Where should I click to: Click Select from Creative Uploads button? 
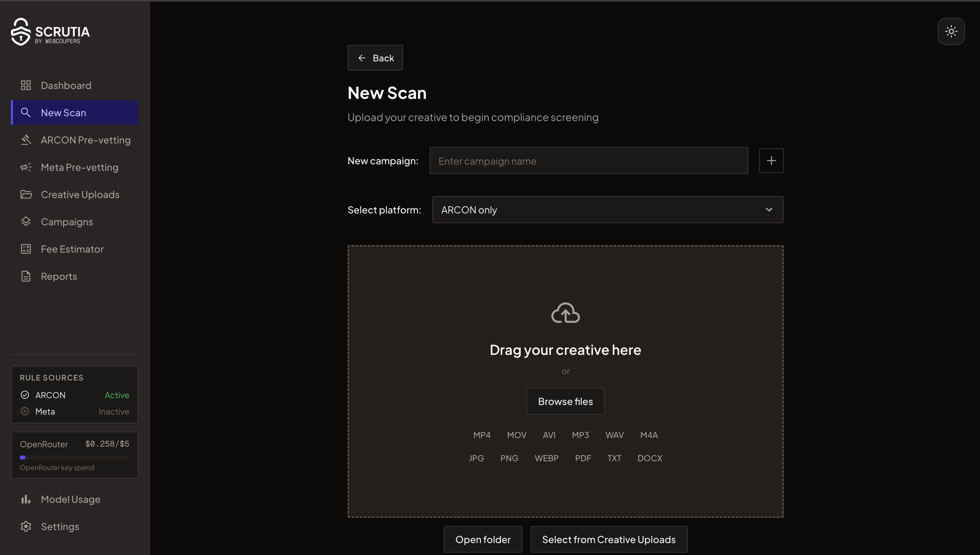pyautogui.click(x=609, y=539)
